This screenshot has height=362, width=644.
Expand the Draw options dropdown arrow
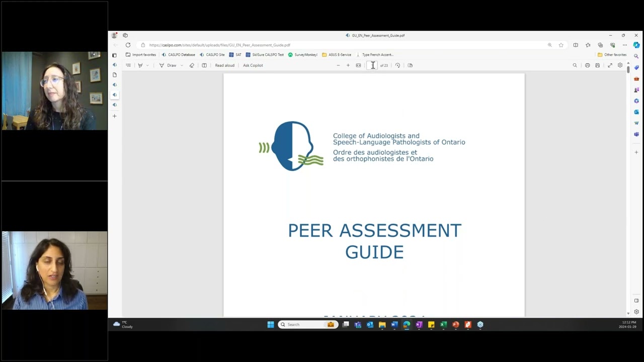pyautogui.click(x=182, y=65)
